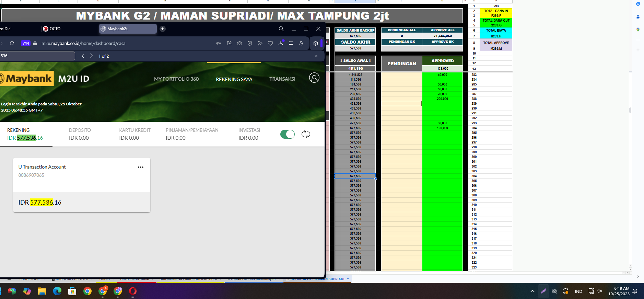The width and height of the screenshot is (644, 299).
Task: Select row header 289
Action: coord(474,104)
